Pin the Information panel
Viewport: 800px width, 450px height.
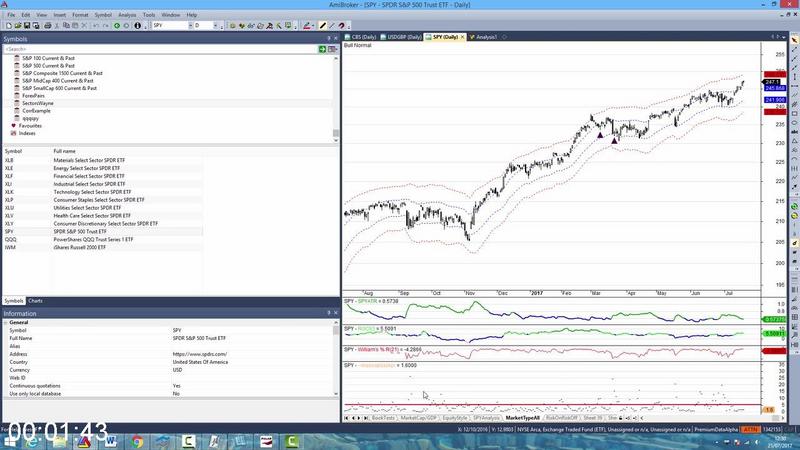329,313
